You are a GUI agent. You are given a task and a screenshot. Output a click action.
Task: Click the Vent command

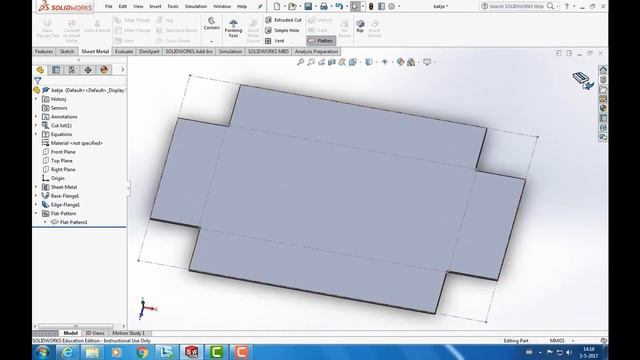275,41
